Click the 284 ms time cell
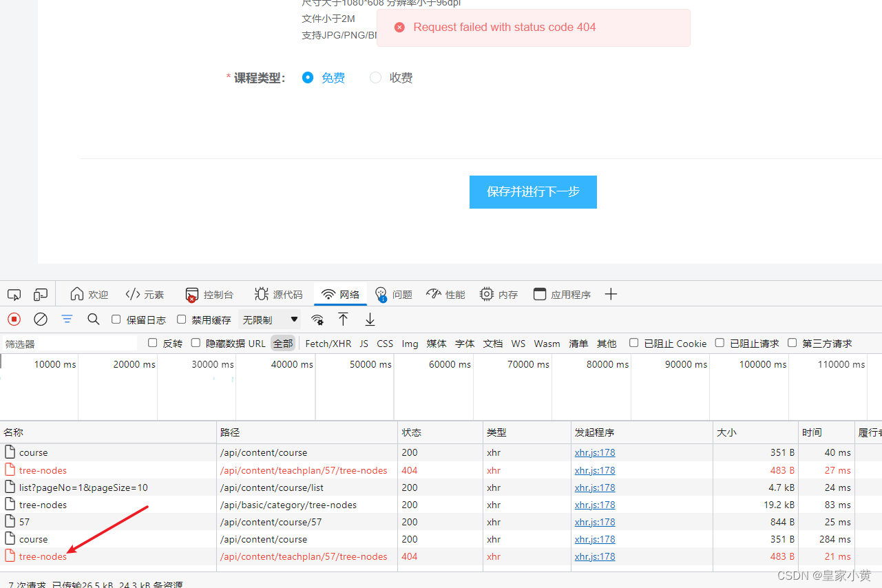This screenshot has width=882, height=588. 835,539
